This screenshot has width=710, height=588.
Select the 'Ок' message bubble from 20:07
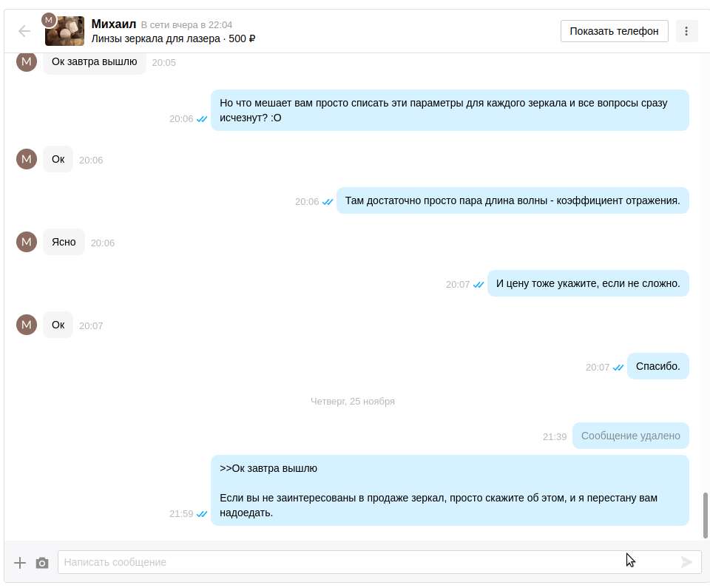click(x=58, y=325)
